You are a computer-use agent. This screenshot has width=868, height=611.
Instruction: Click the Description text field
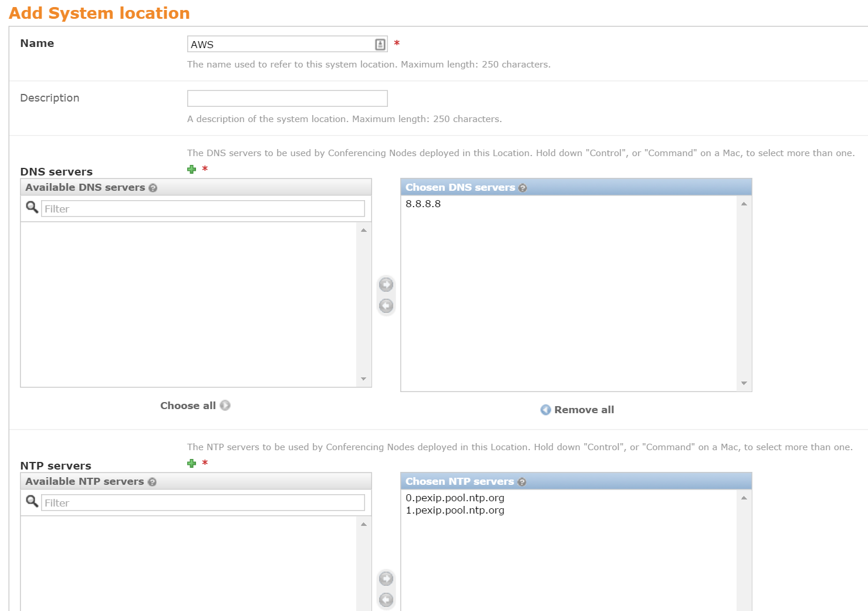coord(287,99)
